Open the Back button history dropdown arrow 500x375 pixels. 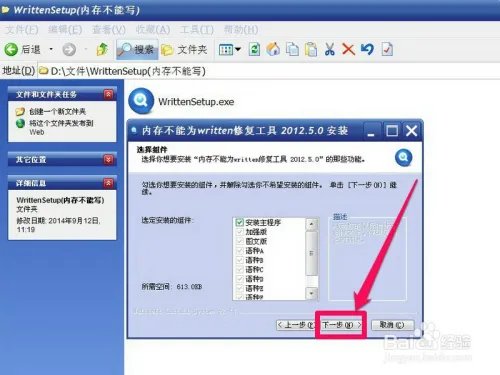coord(51,49)
